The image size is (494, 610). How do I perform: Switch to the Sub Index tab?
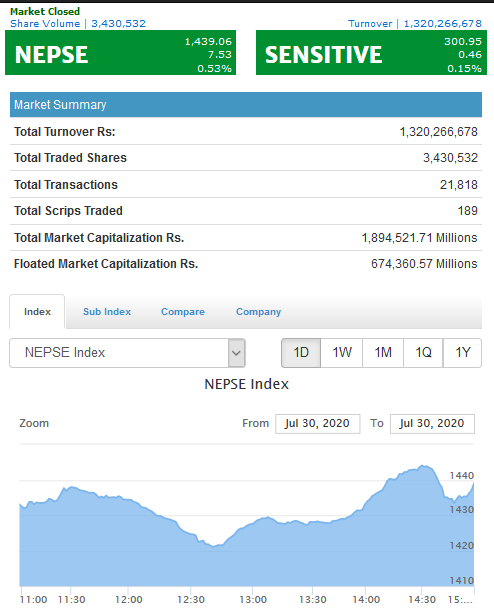107,312
